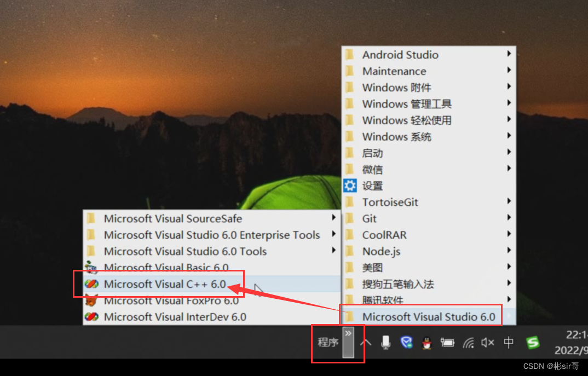Click the microphone tray icon
The height and width of the screenshot is (376, 588).
click(x=386, y=342)
